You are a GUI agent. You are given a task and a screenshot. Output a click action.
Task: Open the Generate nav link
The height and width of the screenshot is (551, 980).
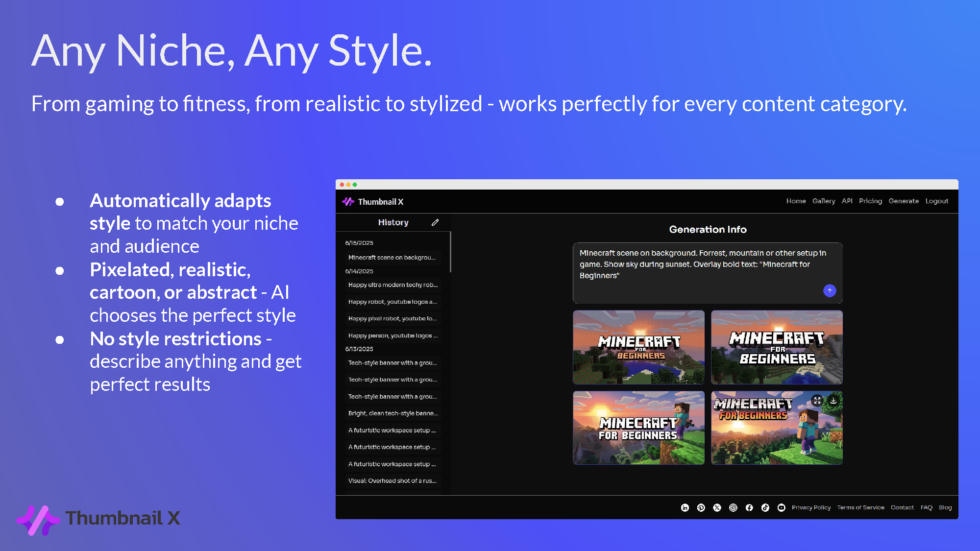[x=904, y=201]
